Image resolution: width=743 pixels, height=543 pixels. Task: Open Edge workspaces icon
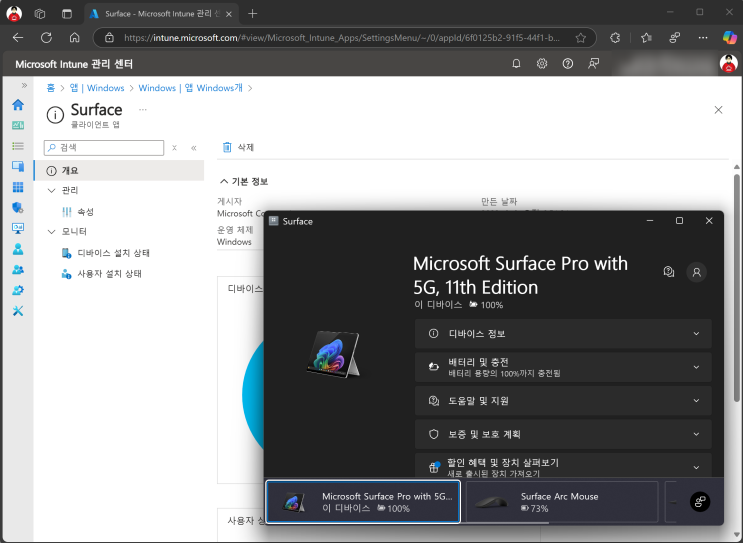40,14
